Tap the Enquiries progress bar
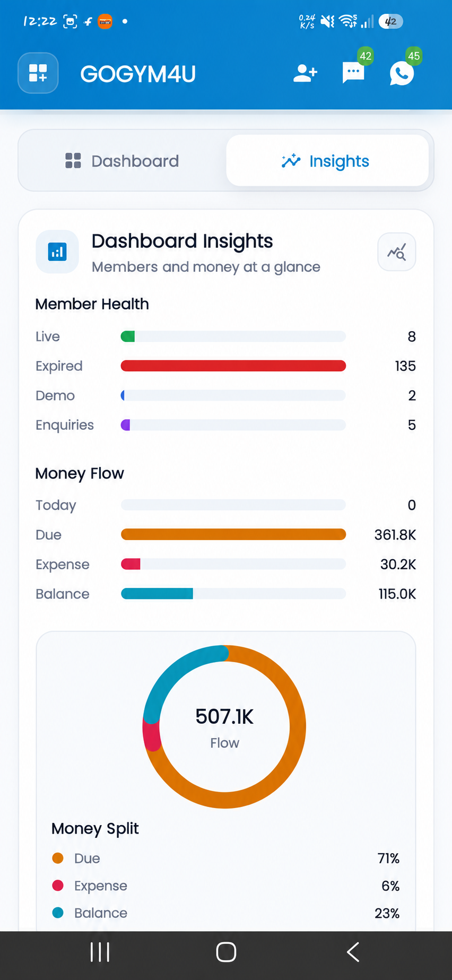The height and width of the screenshot is (980, 452). [x=233, y=425]
